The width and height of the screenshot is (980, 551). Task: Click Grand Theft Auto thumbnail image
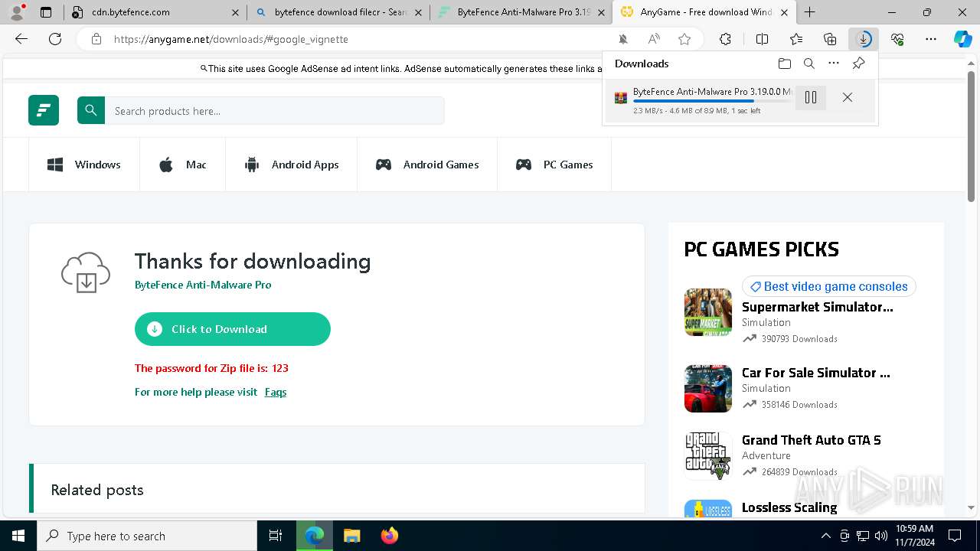tap(708, 456)
